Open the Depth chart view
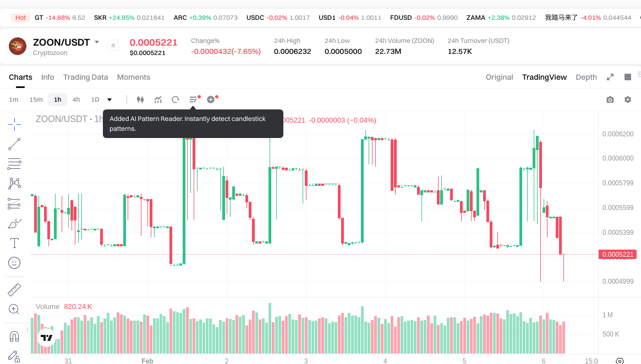Screen dimensions: 641x364 586,77
